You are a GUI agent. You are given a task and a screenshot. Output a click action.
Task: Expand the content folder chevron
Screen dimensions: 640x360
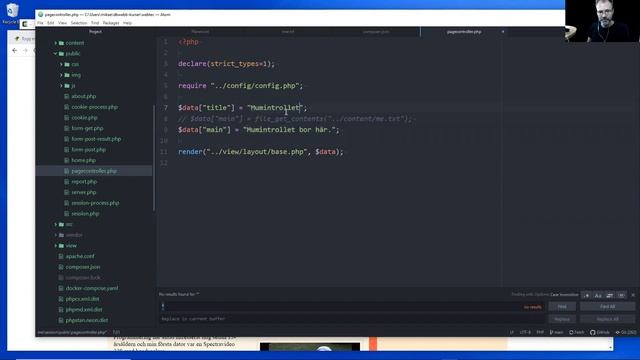56,43
